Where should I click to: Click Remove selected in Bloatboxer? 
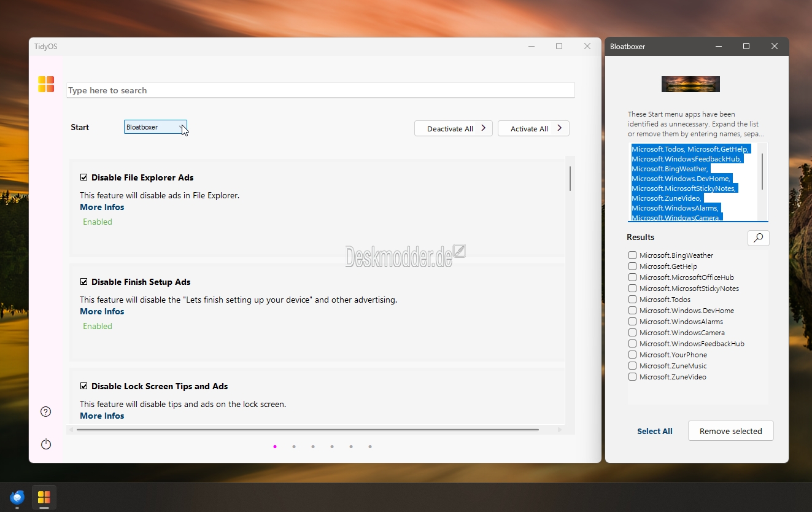click(730, 431)
